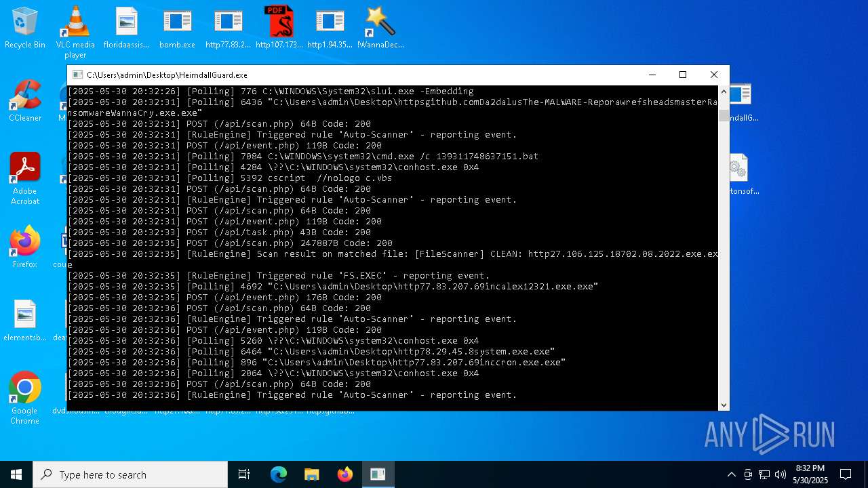The height and width of the screenshot is (488, 868).
Task: Open the Windows Start menu
Action: point(16,474)
